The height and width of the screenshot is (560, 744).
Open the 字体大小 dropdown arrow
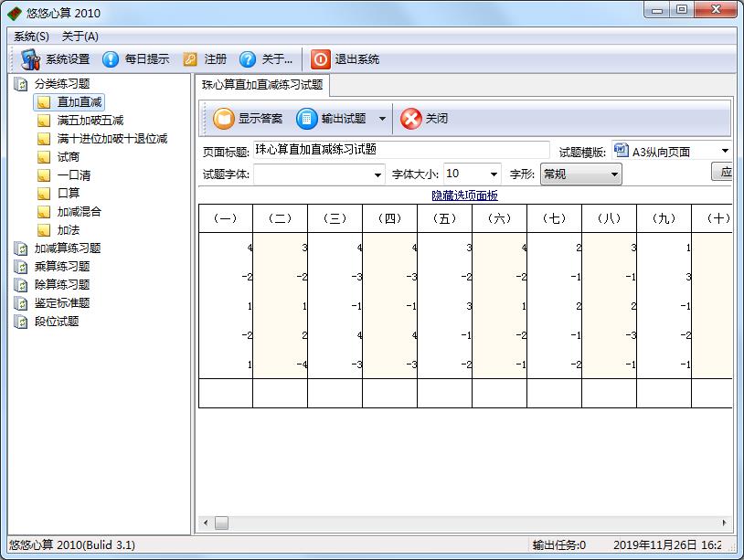click(x=494, y=174)
